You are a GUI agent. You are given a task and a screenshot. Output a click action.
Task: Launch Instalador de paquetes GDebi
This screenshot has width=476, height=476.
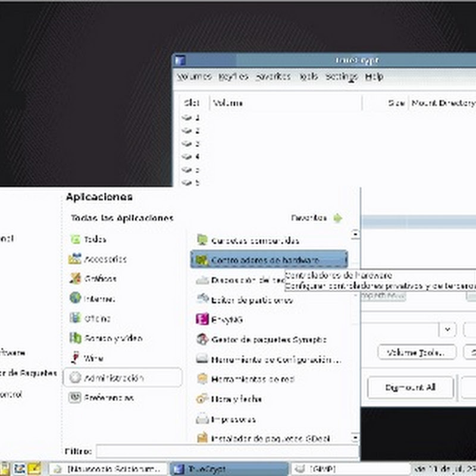(x=264, y=439)
